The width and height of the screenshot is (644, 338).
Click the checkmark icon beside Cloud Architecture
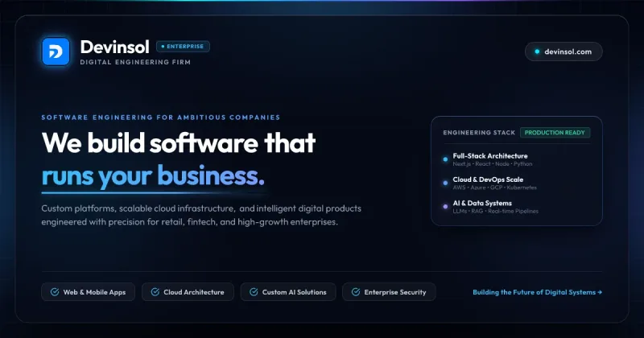click(155, 292)
